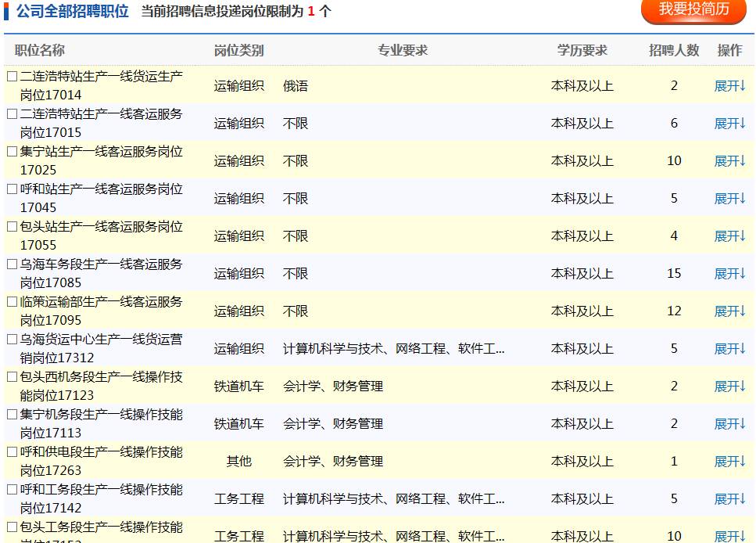Screen dimensions: 756x543
Task: Click the 公司全部招聘职位 heading
Action: click(x=73, y=11)
